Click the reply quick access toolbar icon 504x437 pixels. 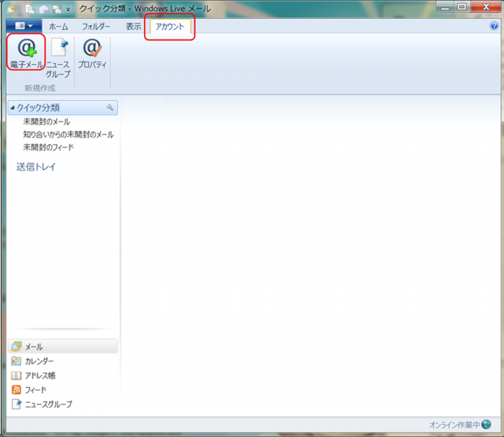click(x=44, y=9)
